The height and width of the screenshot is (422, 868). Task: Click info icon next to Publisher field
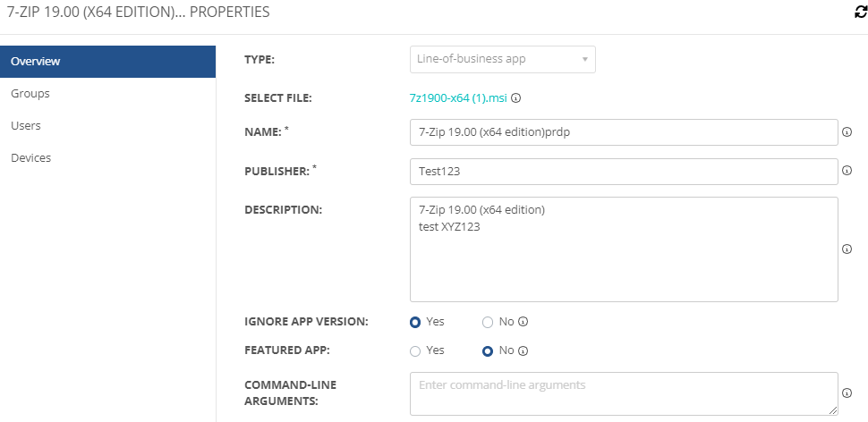pyautogui.click(x=847, y=171)
